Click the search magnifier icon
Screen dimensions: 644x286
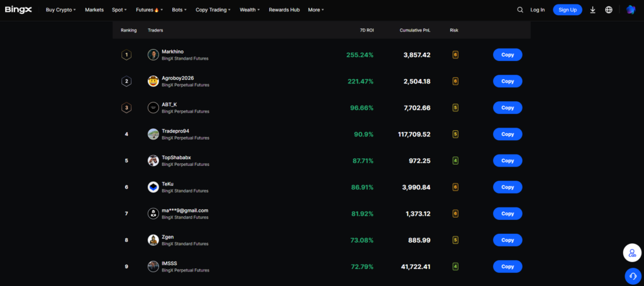pos(520,10)
